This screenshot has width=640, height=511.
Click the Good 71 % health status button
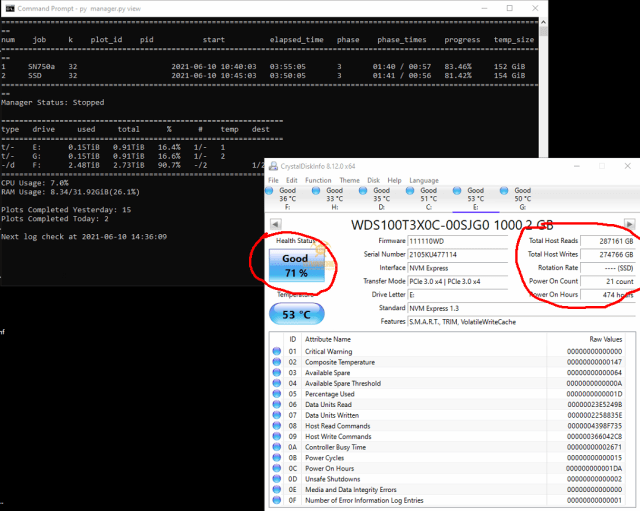point(297,265)
